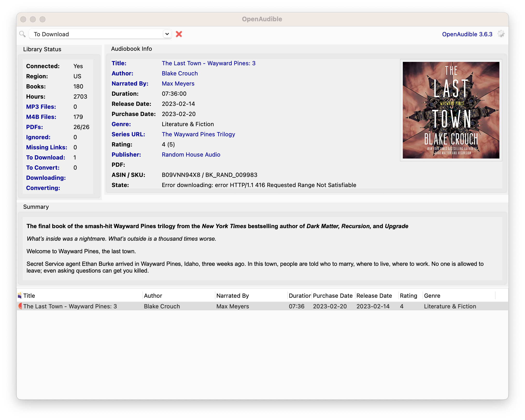Click the Max Meyers narrator link

pyautogui.click(x=178, y=84)
